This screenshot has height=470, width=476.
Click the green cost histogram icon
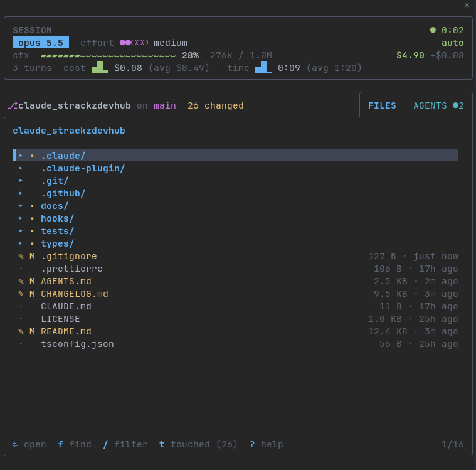[x=100, y=67]
